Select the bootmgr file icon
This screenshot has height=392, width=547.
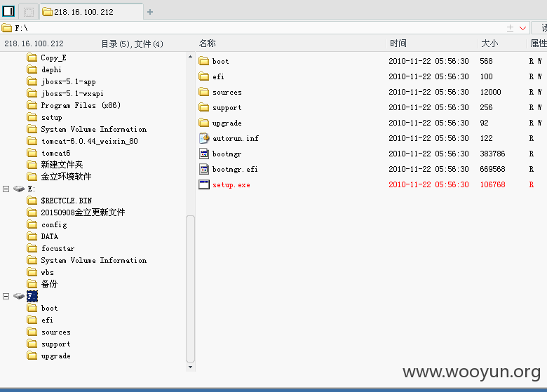pos(204,154)
